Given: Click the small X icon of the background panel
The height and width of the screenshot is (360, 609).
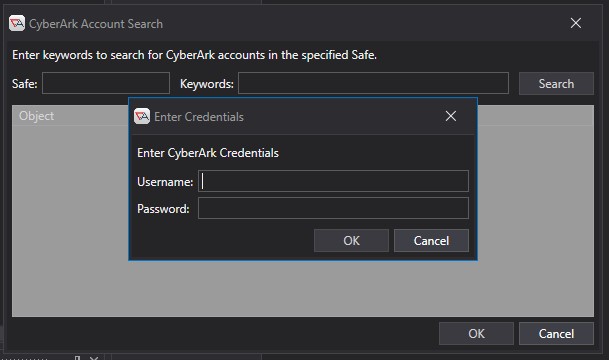Looking at the screenshot, I should [x=94, y=358].
